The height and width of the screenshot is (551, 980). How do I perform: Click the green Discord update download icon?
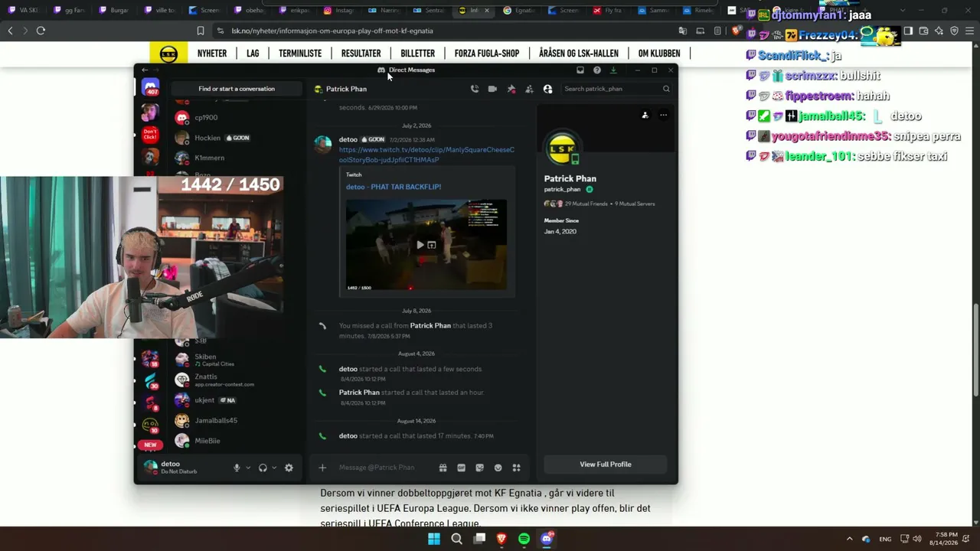click(x=613, y=70)
